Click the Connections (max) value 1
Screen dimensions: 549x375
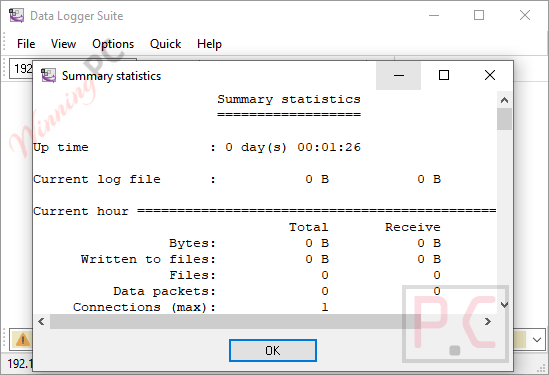pyautogui.click(x=325, y=307)
